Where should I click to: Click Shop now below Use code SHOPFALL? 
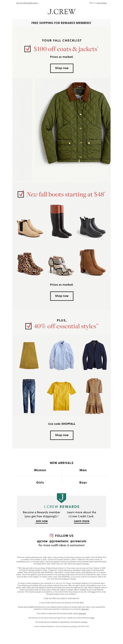point(62,435)
